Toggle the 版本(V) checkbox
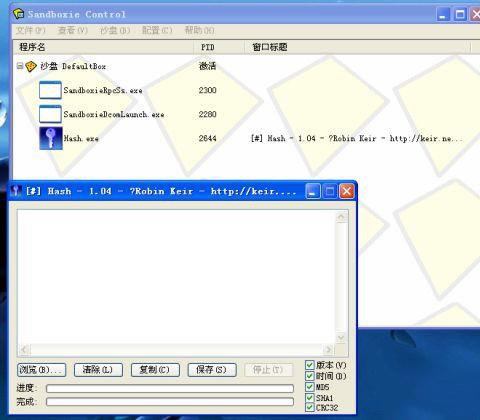This screenshot has height=420, width=480. pyautogui.click(x=310, y=365)
